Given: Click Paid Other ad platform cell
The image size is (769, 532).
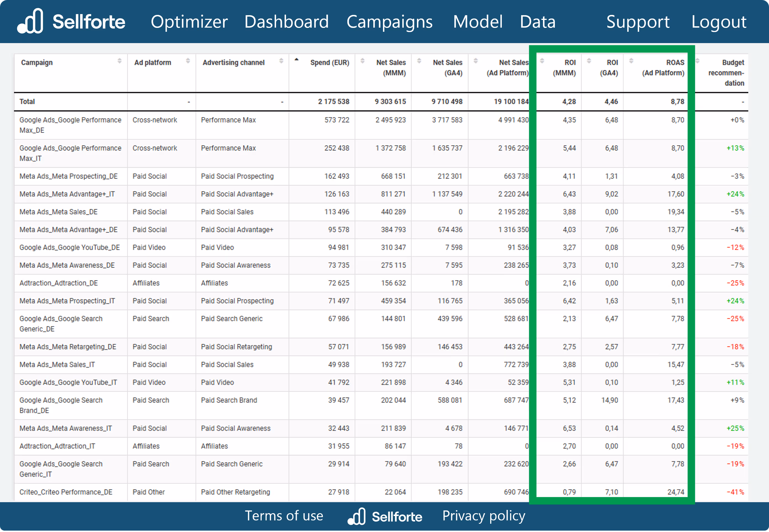Looking at the screenshot, I should click(x=149, y=492).
